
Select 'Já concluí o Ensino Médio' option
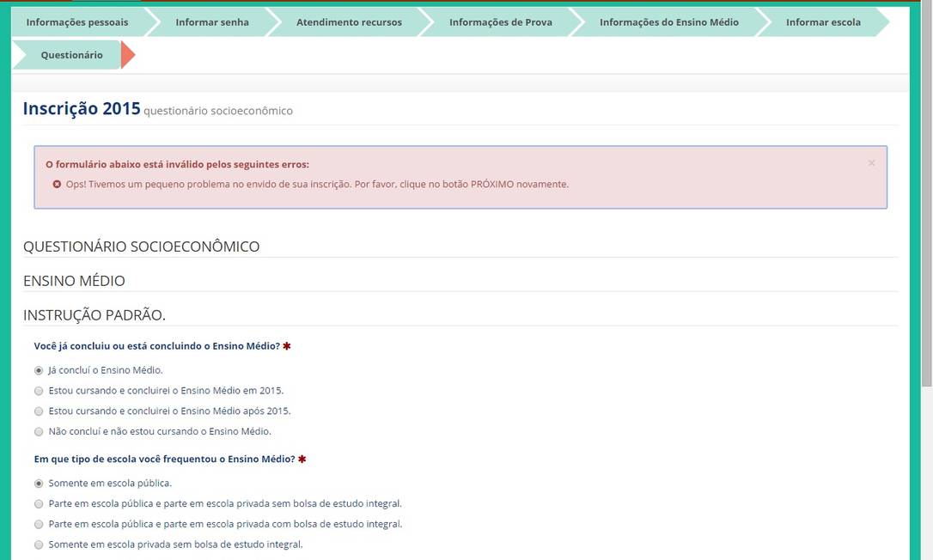pyautogui.click(x=39, y=371)
